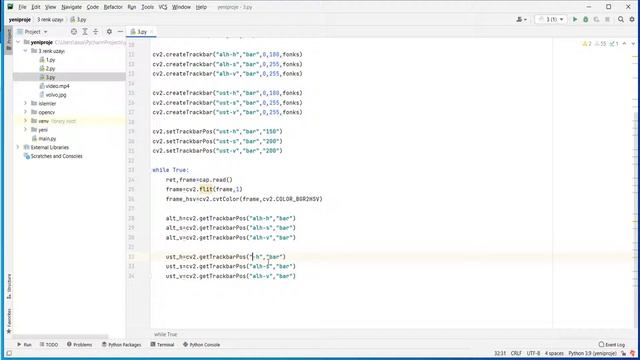This screenshot has height=360, width=640.
Task: Open the user account icon menu
Action: (521, 19)
